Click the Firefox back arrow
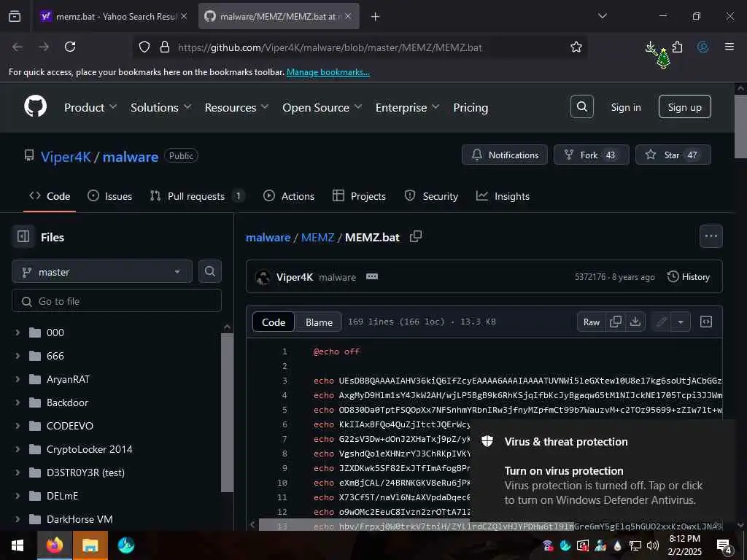747x560 pixels. 18,47
